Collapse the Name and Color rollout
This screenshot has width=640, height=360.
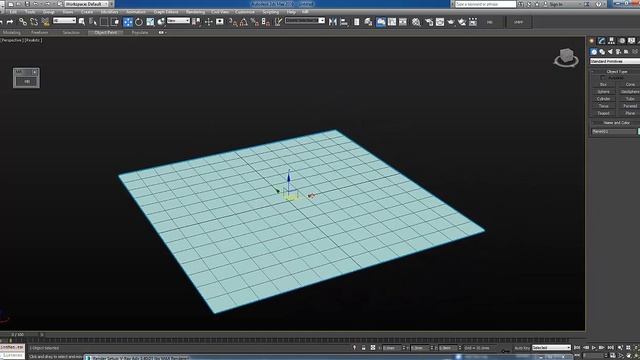tap(615, 122)
